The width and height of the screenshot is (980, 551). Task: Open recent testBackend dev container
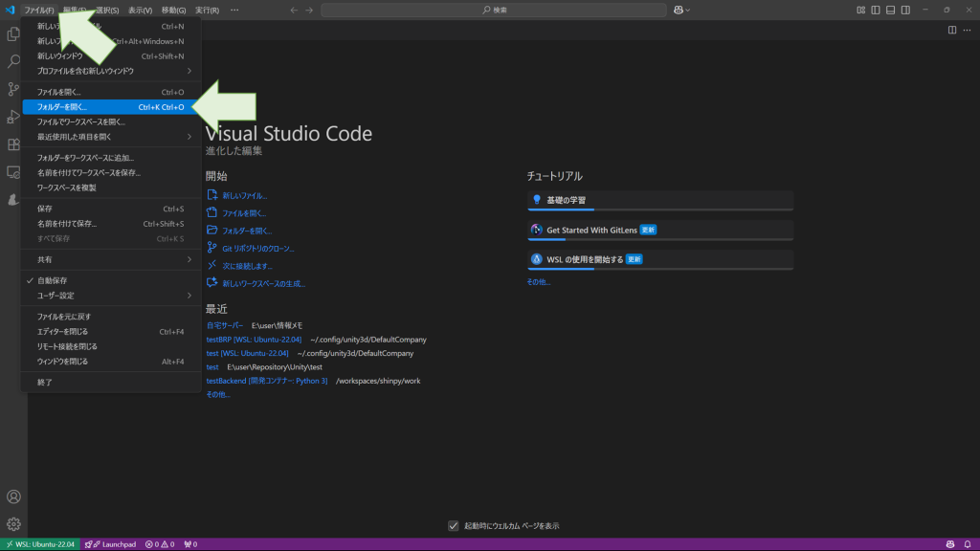click(x=267, y=381)
